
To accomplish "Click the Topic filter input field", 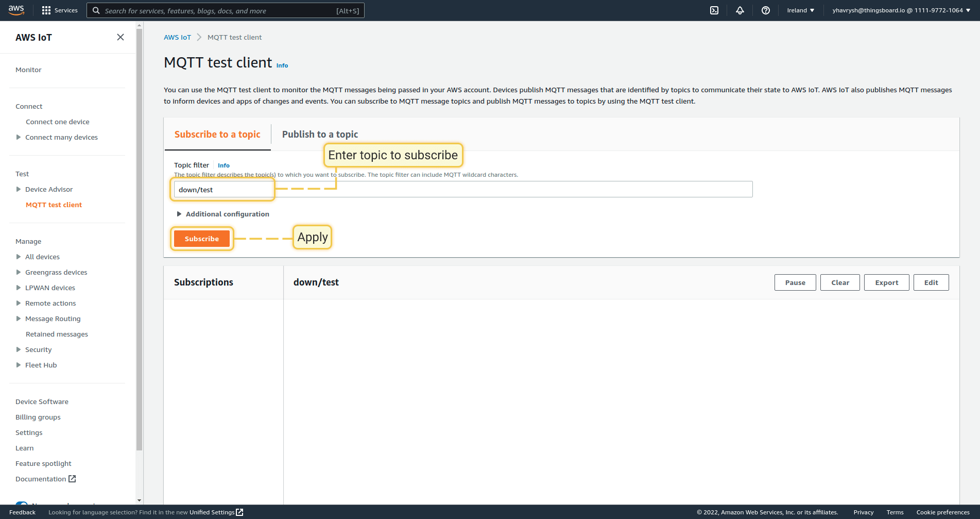I will tap(462, 190).
